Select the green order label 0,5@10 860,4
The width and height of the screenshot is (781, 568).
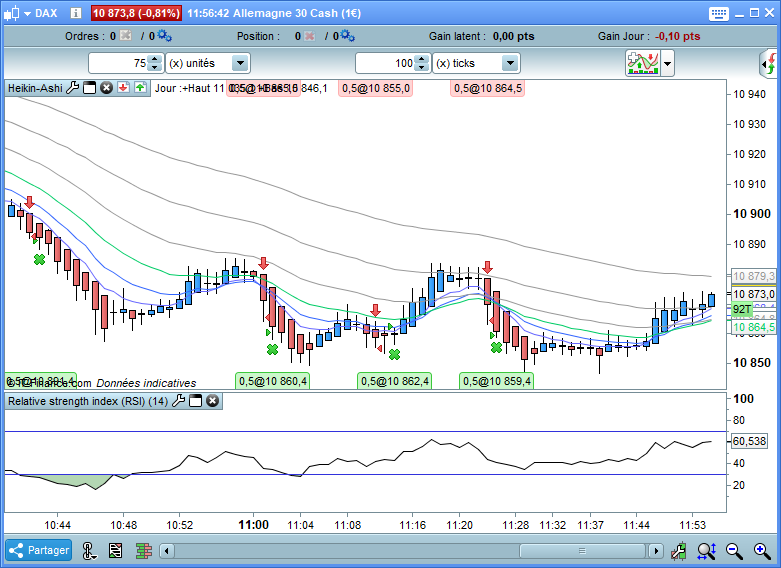[272, 381]
